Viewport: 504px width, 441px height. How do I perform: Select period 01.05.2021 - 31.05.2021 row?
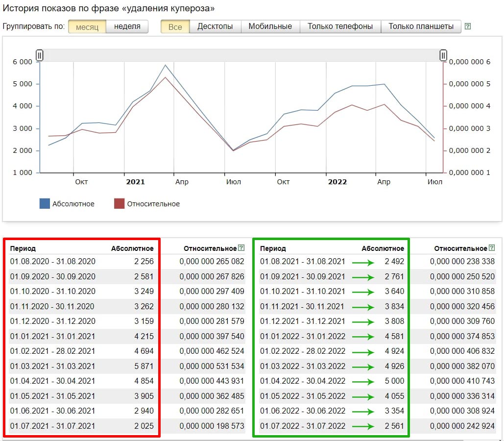127,396
